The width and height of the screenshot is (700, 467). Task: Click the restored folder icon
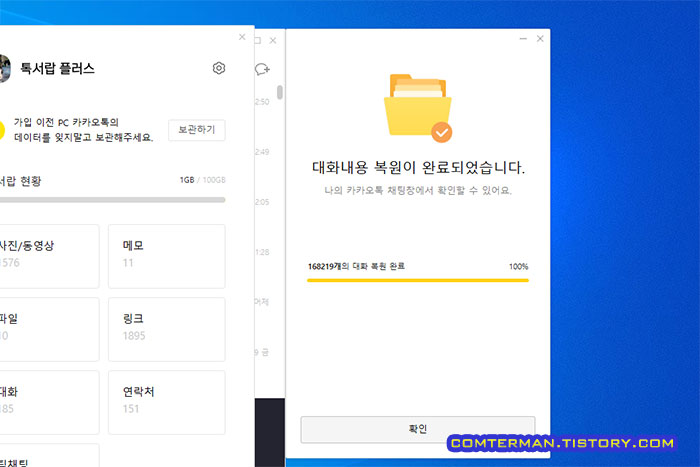point(418,108)
